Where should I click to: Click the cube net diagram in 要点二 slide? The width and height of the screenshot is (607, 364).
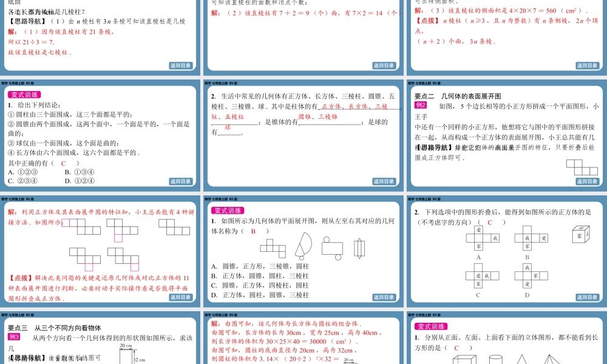581,167
